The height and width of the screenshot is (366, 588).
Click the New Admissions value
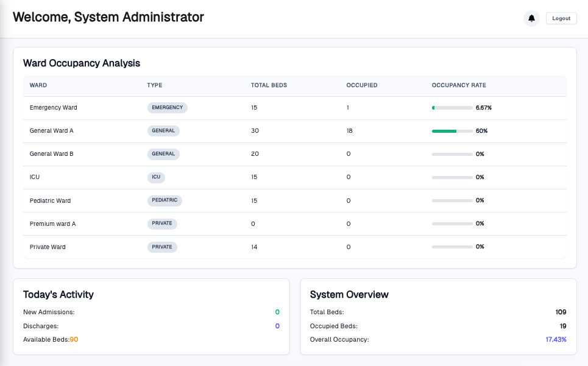click(277, 312)
